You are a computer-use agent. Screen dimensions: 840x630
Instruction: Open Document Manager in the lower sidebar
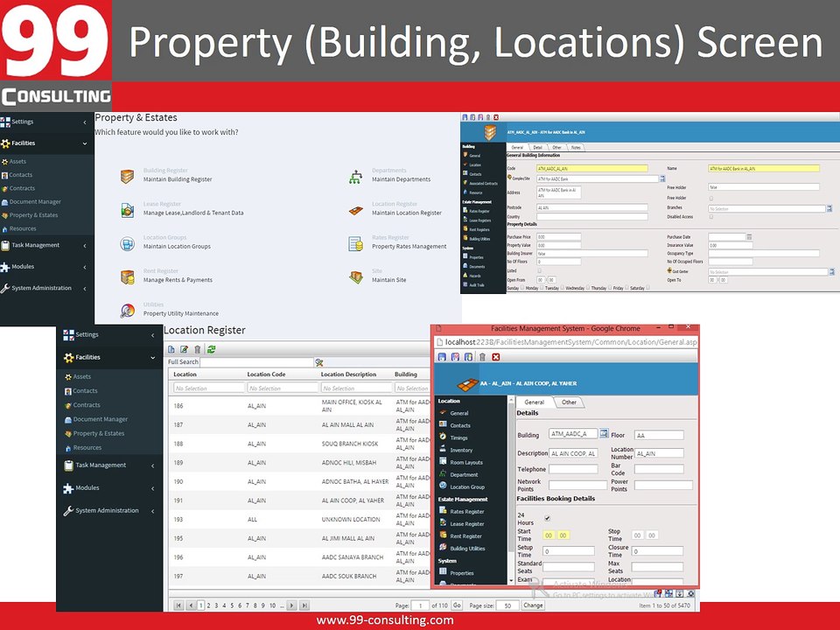[100, 419]
